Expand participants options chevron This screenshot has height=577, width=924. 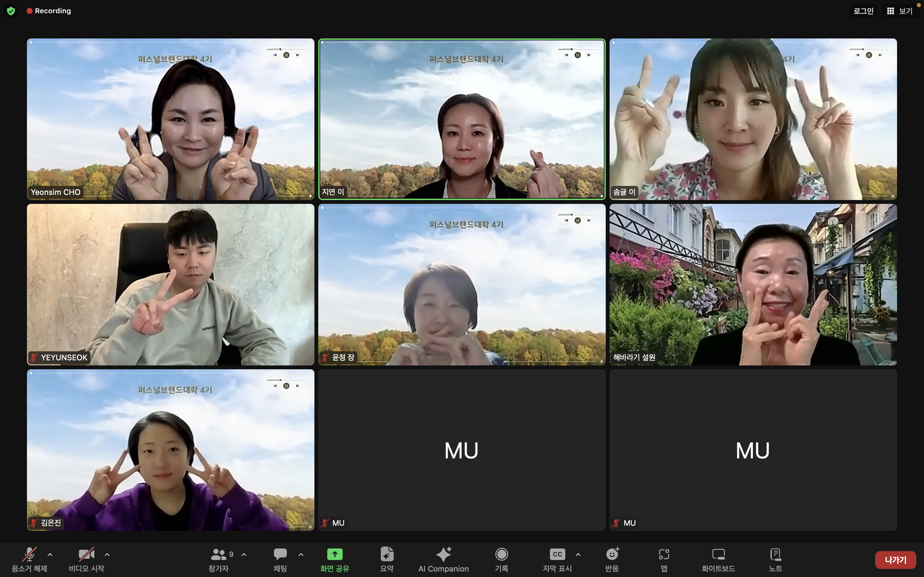click(x=244, y=555)
